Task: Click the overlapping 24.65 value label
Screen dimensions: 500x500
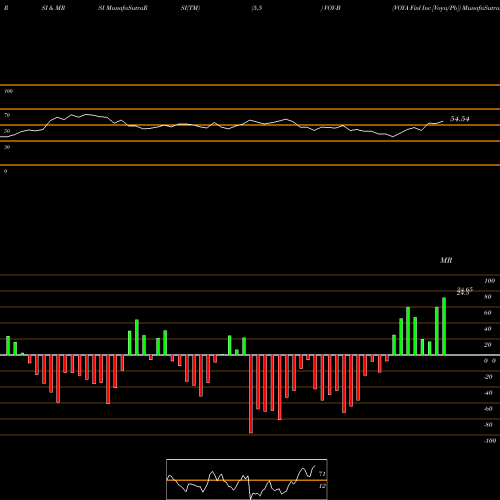Action: (464, 291)
